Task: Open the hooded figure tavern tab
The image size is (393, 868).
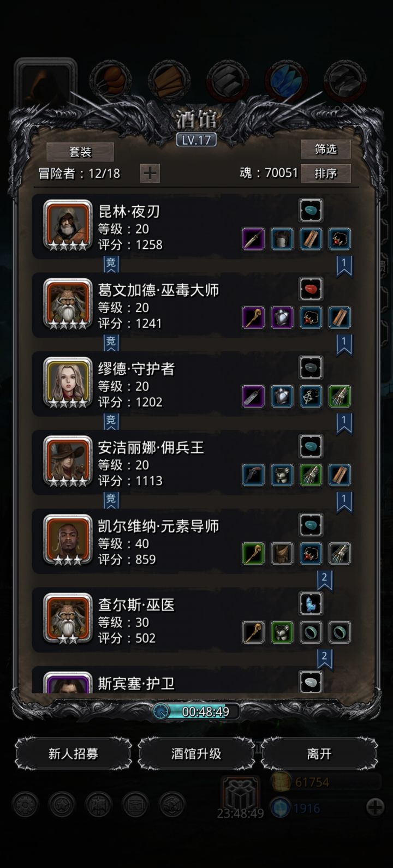Action: [x=46, y=82]
